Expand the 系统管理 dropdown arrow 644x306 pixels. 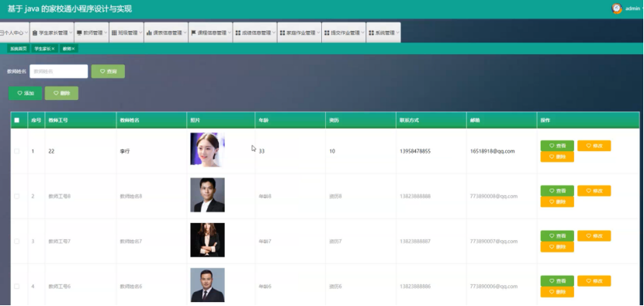(397, 33)
